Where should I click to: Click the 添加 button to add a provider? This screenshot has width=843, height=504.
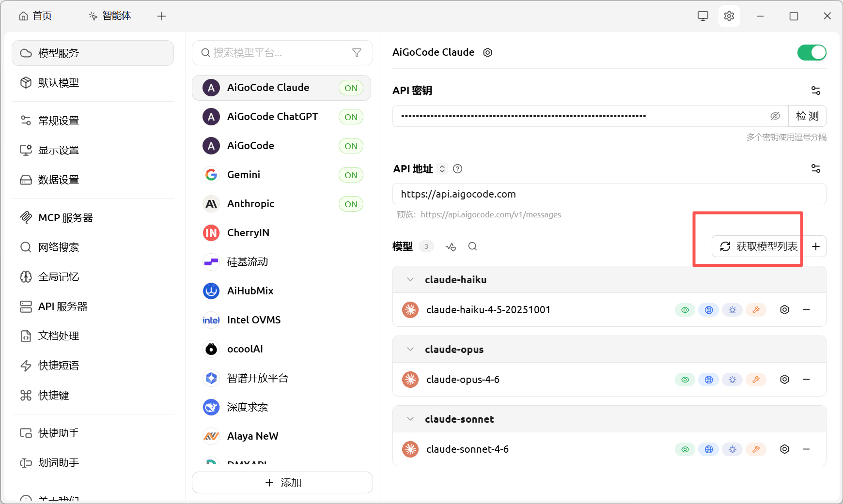point(282,483)
